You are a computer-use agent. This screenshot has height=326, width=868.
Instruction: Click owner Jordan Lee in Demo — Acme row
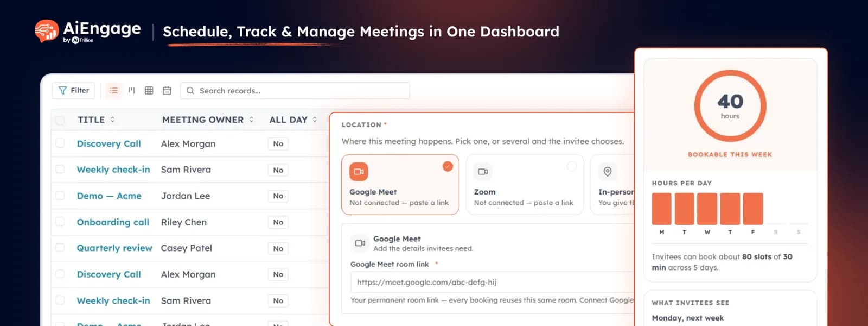(x=186, y=196)
